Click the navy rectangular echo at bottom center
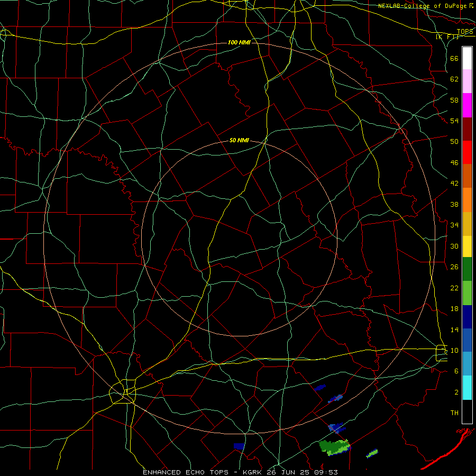Image resolution: width=476 pixels, height=476 pixels. 239,446
